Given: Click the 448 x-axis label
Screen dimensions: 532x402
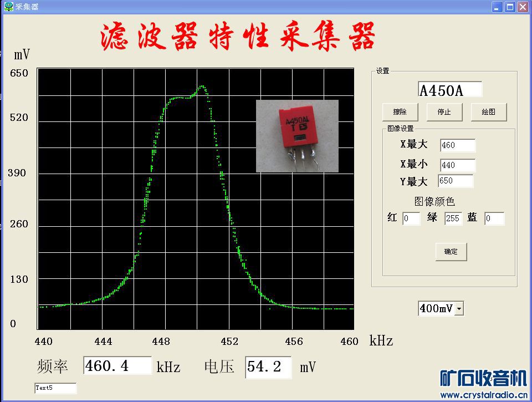Looking at the screenshot, I should pyautogui.click(x=161, y=341).
